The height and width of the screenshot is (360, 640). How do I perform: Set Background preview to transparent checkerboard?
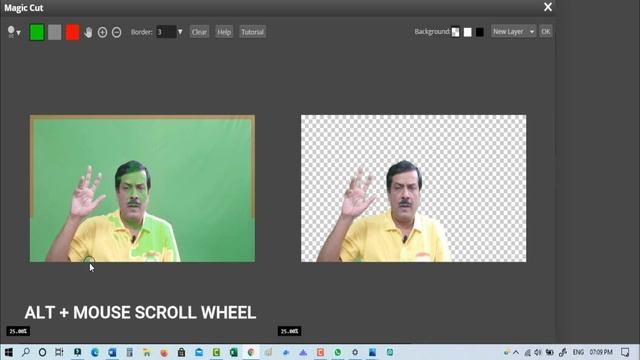click(x=456, y=32)
